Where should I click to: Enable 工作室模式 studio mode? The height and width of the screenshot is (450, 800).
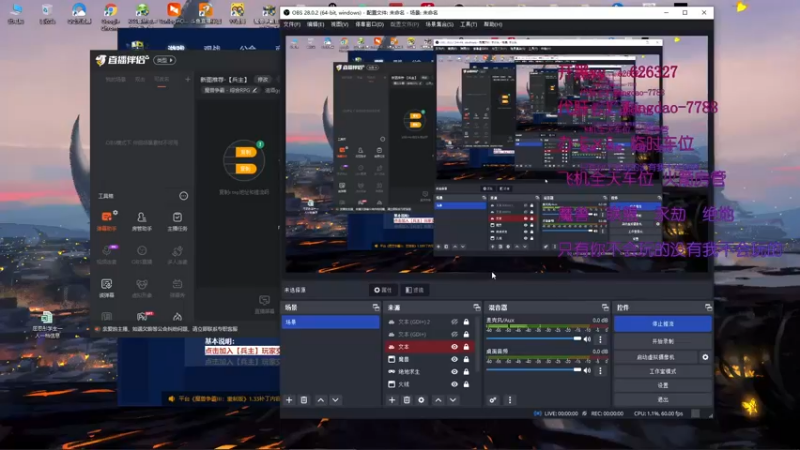663,371
